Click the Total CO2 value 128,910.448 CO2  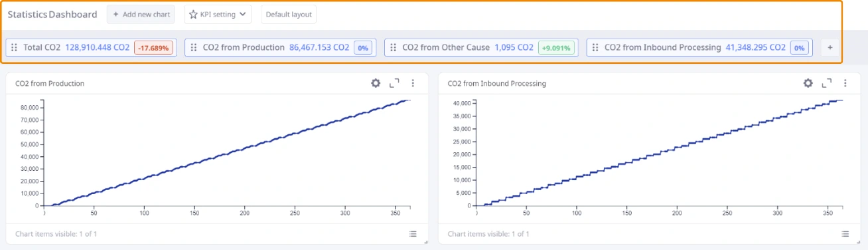point(98,47)
